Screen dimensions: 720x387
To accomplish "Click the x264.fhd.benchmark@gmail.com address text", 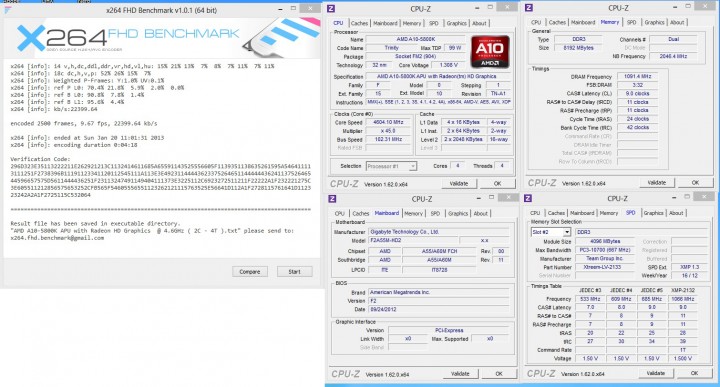I will click(x=57, y=238).
